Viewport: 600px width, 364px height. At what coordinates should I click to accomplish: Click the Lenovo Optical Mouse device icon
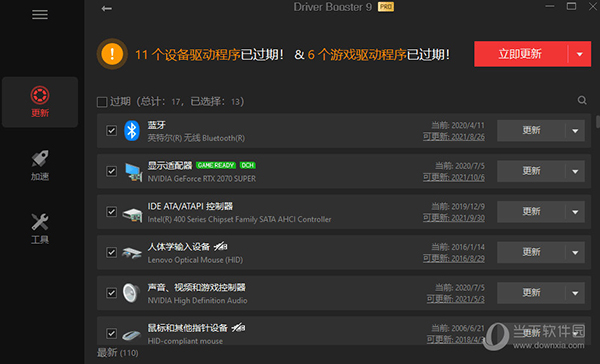[132, 253]
